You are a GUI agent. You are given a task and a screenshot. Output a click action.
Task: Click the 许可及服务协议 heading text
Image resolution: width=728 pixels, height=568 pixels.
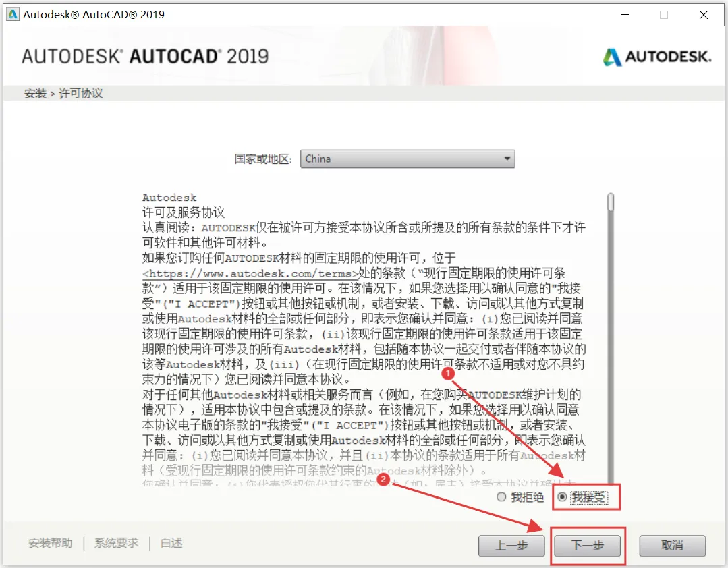click(184, 212)
